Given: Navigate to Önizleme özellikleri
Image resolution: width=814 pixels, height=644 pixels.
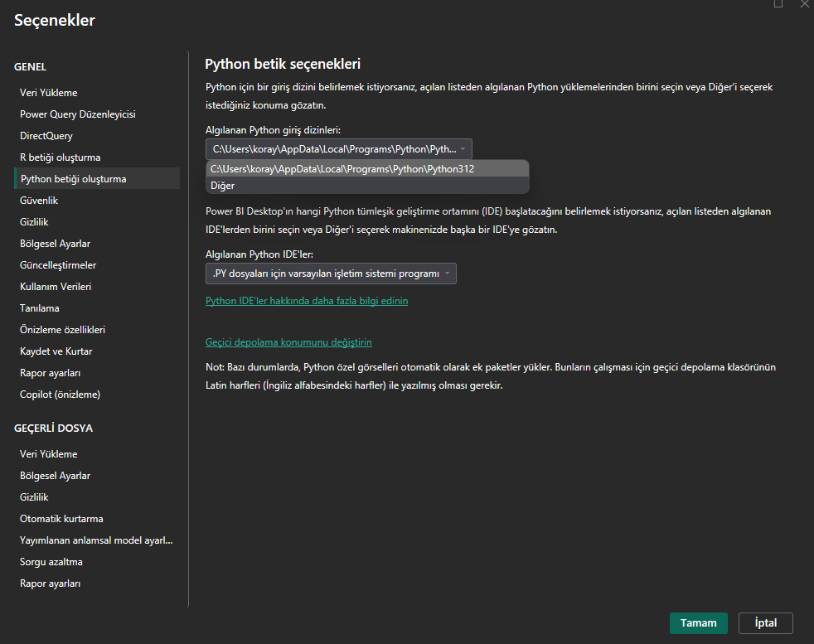Looking at the screenshot, I should coord(62,330).
